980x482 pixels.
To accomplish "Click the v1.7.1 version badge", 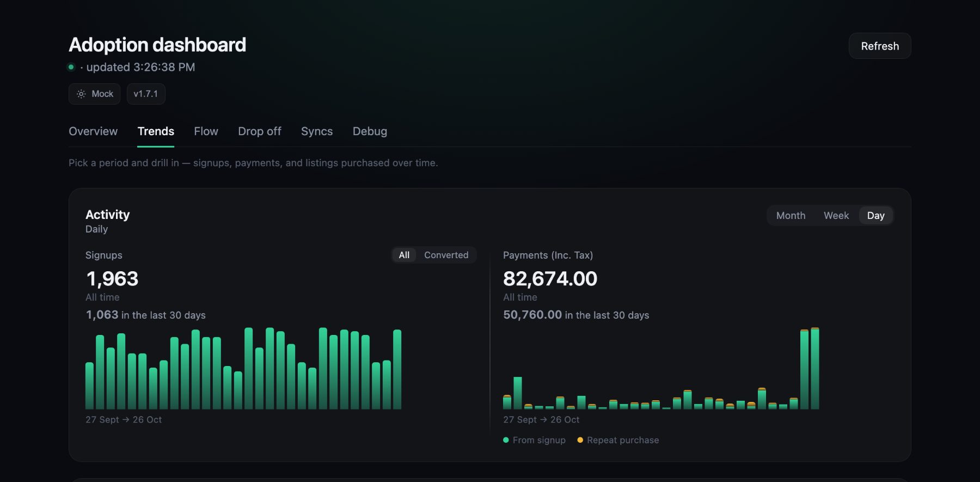I will 146,94.
